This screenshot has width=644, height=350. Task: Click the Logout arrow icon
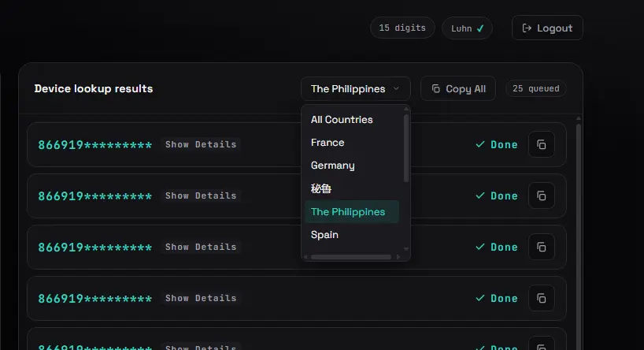[527, 28]
